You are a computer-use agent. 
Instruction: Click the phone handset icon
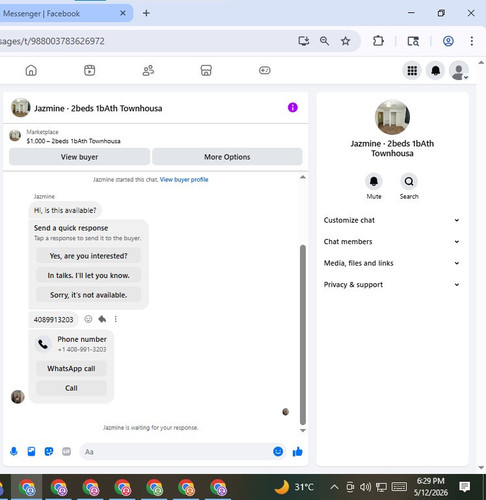tap(43, 344)
